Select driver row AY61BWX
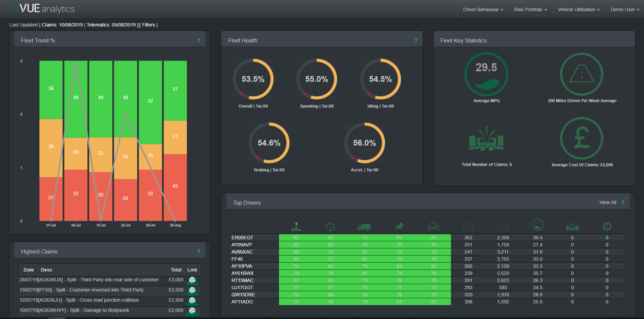Viewport: 644px width, 319px height. pos(428,273)
